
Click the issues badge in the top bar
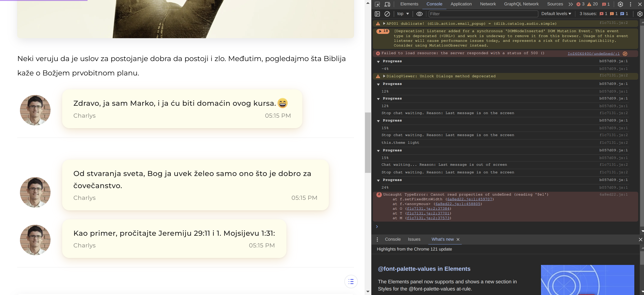coord(606,4)
